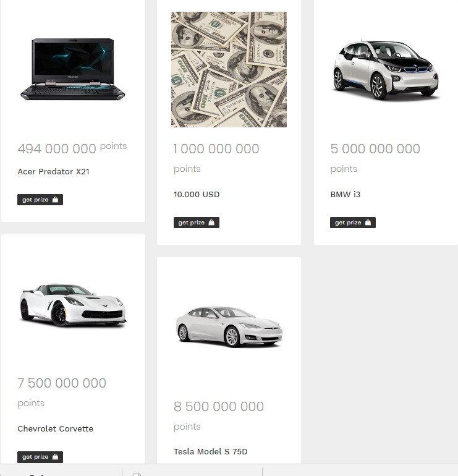Open the Acer Predator laptop image
This screenshot has width=458, height=476.
pos(73,69)
